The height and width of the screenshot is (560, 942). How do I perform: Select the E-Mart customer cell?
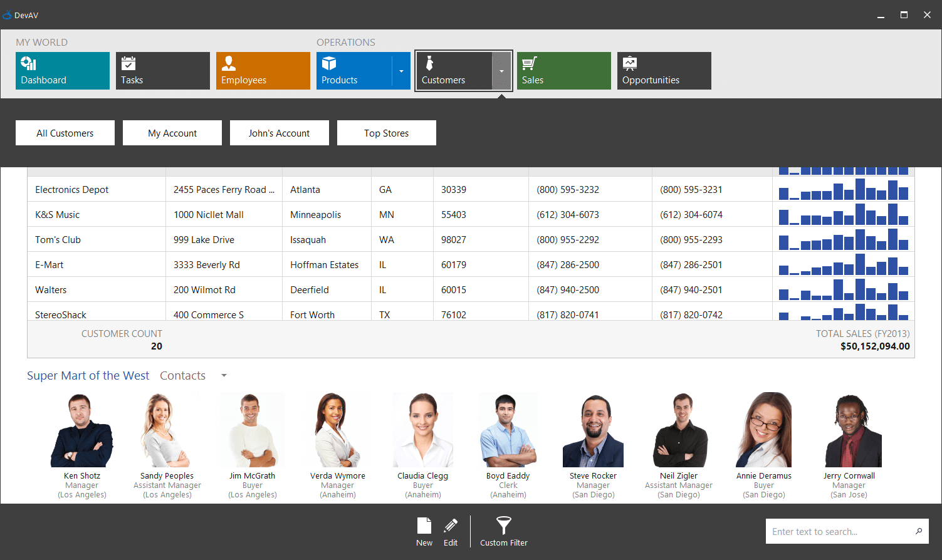97,264
